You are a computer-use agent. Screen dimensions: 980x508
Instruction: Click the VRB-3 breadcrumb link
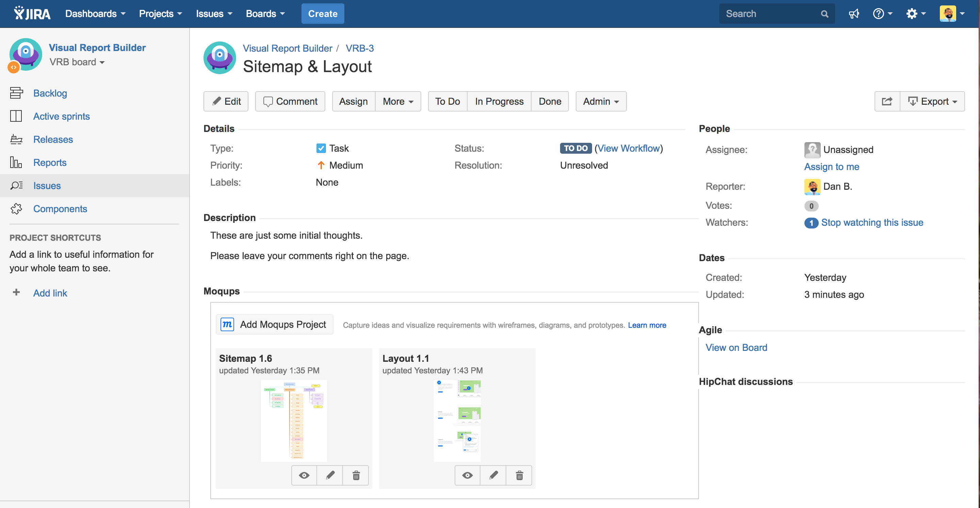[360, 48]
